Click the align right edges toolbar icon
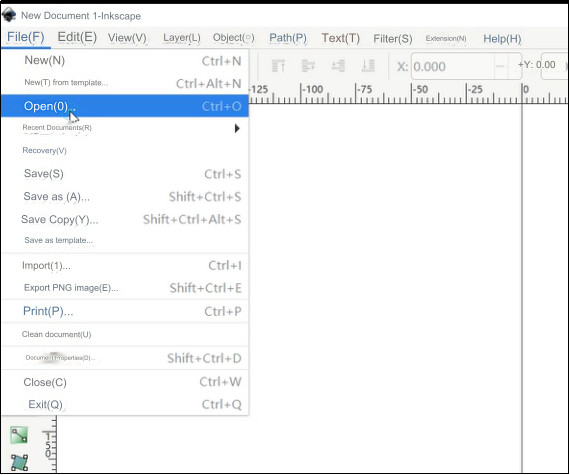 tap(338, 66)
